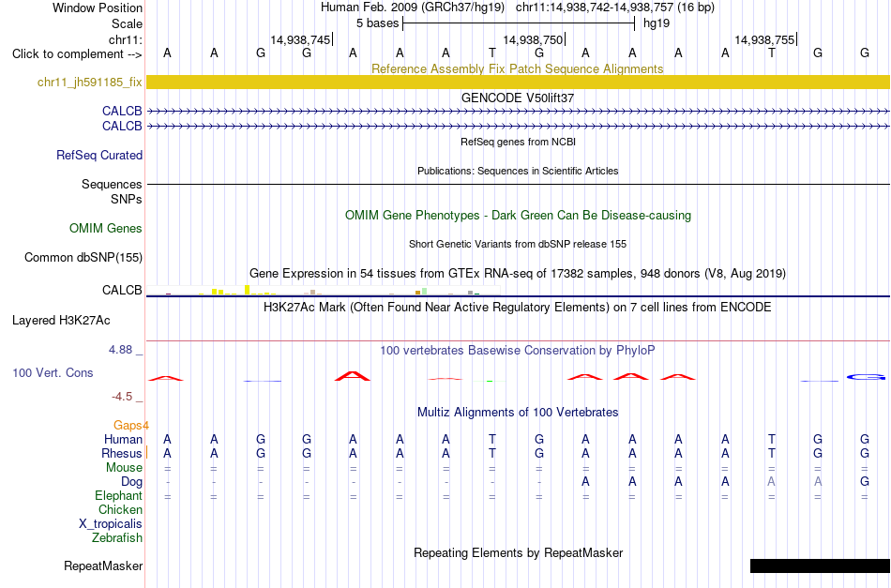This screenshot has height=588, width=891.
Task: Select the Elephant species row label
Action: [x=119, y=496]
